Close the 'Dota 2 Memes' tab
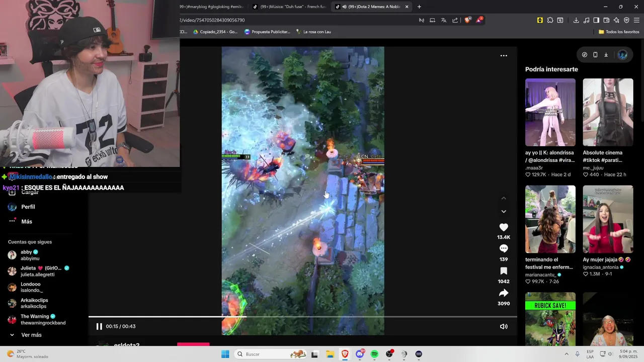The width and height of the screenshot is (644, 362). pos(407,7)
